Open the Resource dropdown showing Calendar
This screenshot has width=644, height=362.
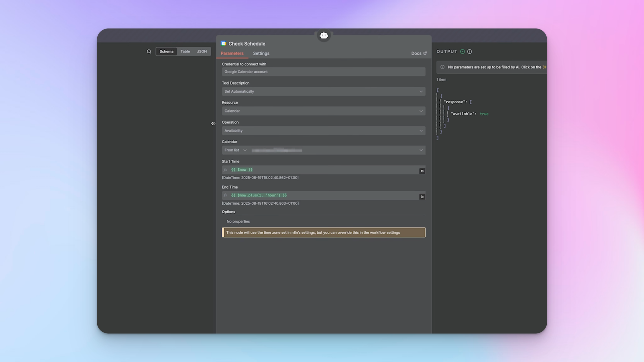pos(323,111)
